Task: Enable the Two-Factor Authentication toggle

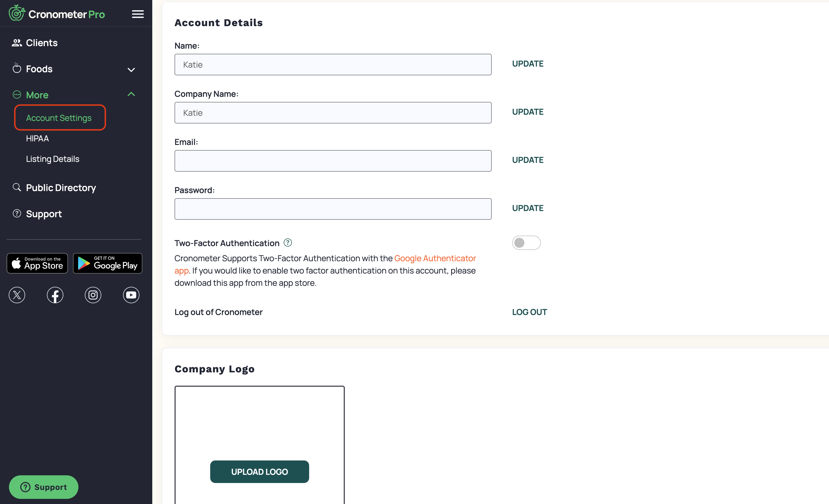Action: coord(526,243)
